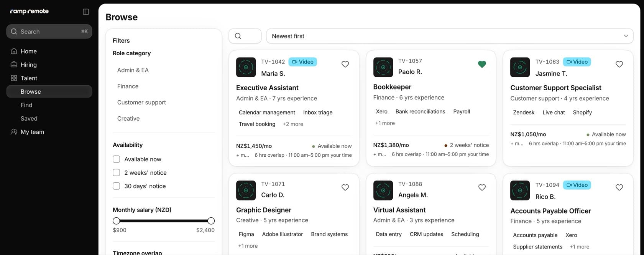Check the 30 days' notice option
The width and height of the screenshot is (644, 255).
[x=116, y=186]
